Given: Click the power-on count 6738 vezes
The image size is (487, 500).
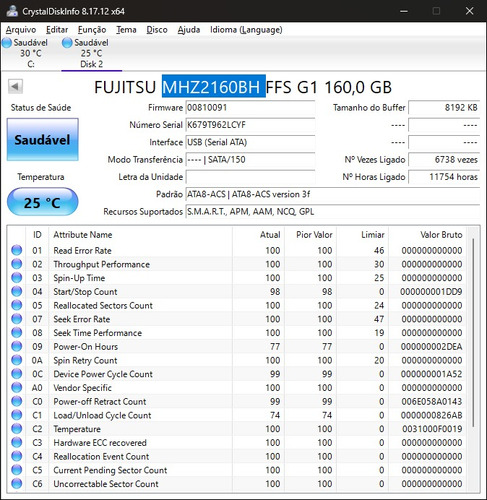Looking at the screenshot, I should point(444,160).
